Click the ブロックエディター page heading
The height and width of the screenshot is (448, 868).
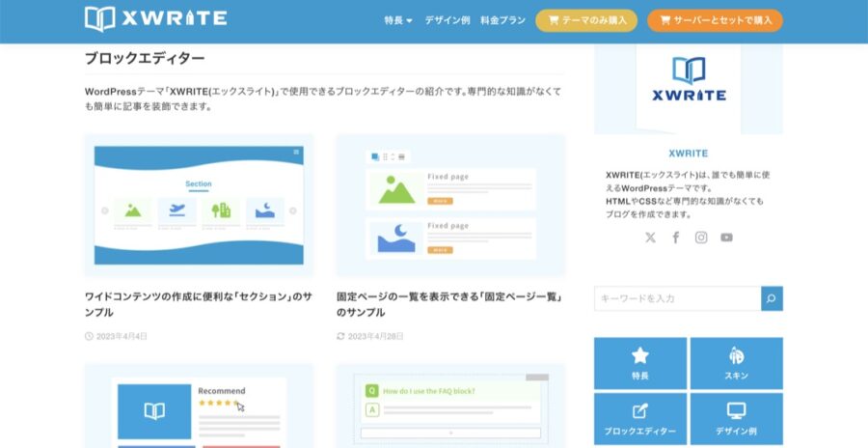point(145,58)
